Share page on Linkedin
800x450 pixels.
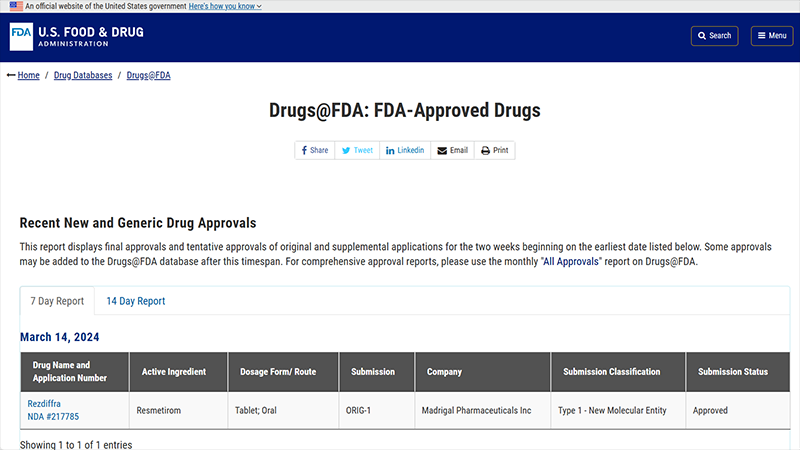click(404, 150)
